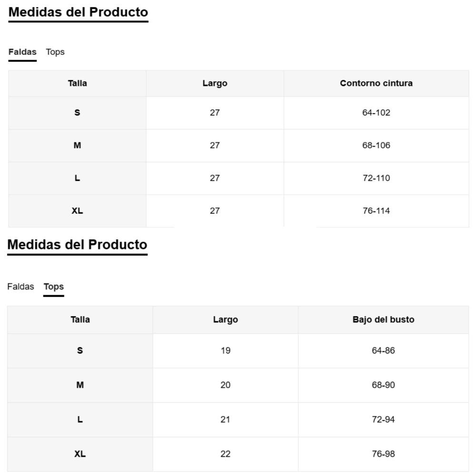The height and width of the screenshot is (476, 476).
Task: Click the bold underlined Faldas tab
Action: tap(22, 52)
